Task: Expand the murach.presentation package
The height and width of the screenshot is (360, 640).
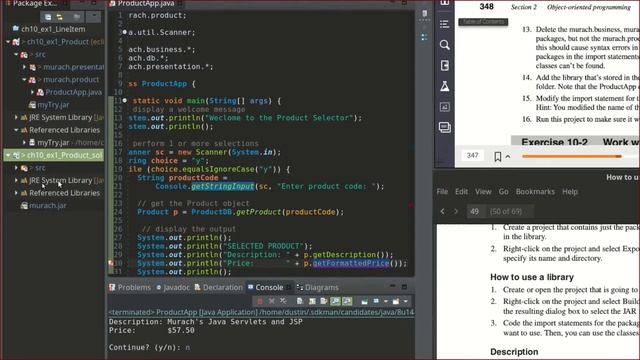Action: click(x=24, y=67)
